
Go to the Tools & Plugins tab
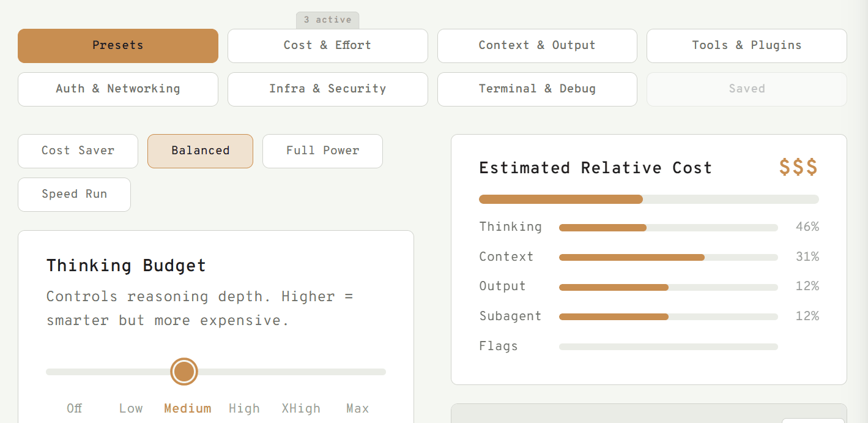747,45
